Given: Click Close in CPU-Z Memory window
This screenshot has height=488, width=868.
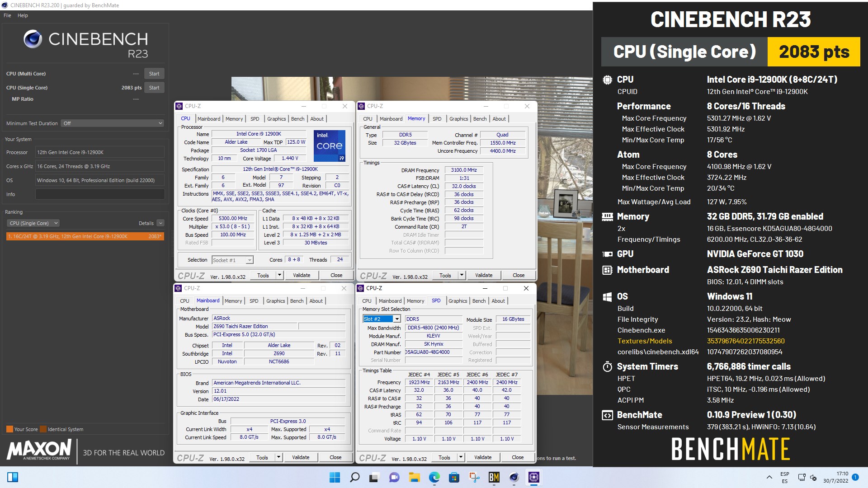Looking at the screenshot, I should point(519,275).
